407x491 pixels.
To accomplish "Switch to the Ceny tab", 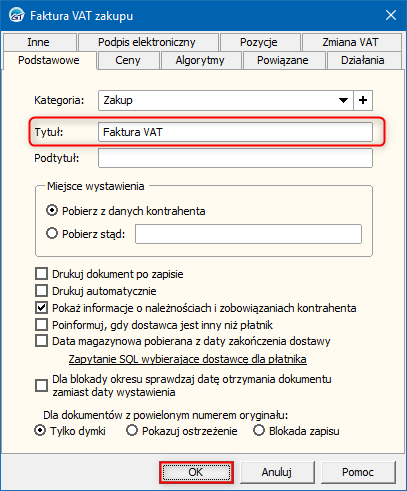I will tap(128, 60).
